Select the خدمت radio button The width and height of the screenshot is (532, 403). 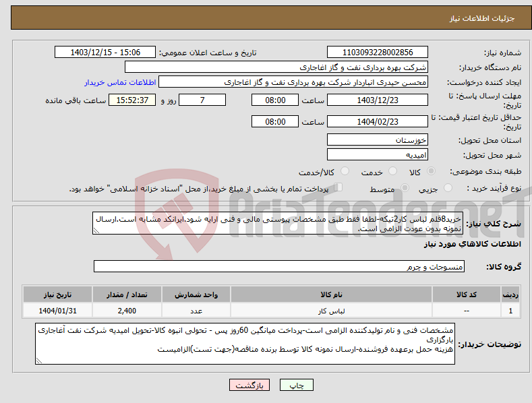392,171
